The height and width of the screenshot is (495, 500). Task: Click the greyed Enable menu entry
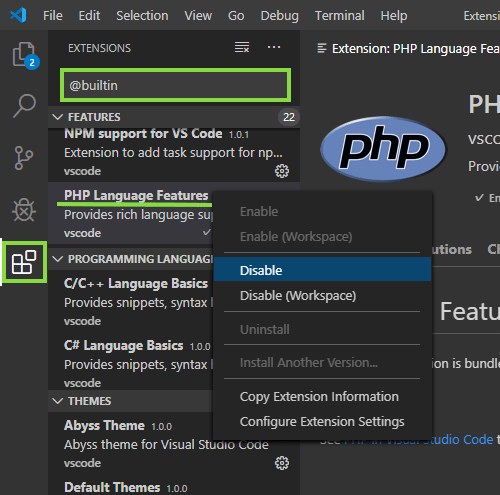point(322,212)
